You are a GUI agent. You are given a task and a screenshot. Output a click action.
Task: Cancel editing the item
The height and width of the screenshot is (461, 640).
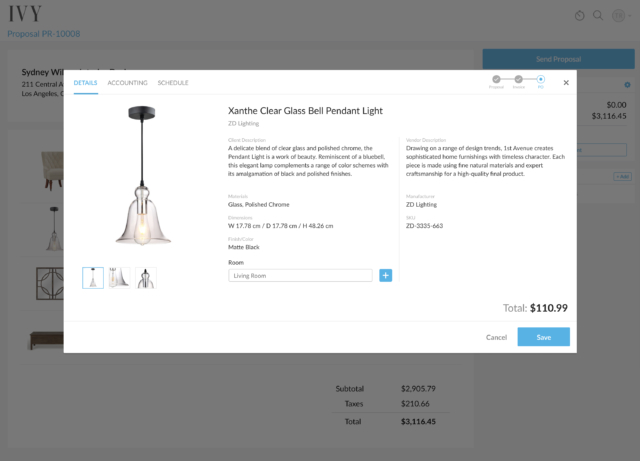(x=496, y=337)
